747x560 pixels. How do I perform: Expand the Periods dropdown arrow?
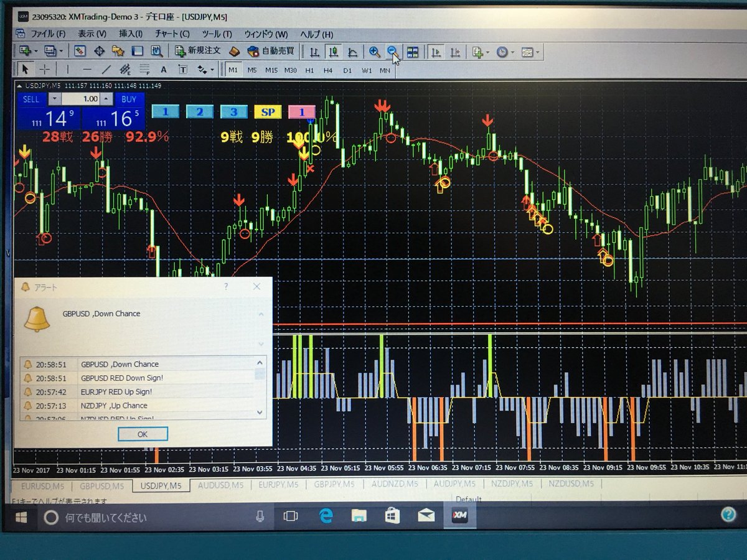tap(512, 52)
